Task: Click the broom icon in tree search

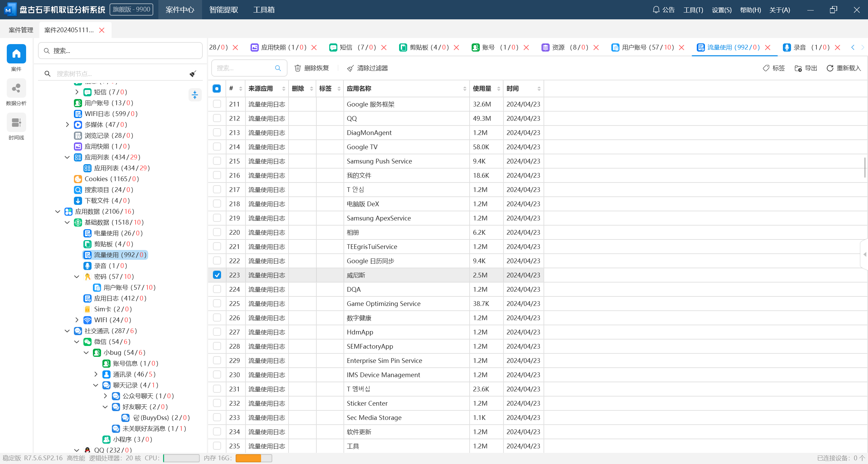Action: (193, 74)
